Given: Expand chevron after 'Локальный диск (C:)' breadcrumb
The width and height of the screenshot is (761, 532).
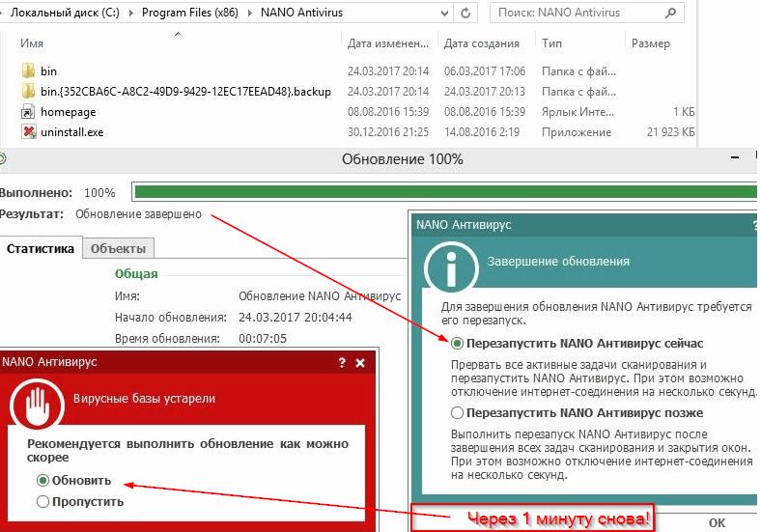Looking at the screenshot, I should coord(131,14).
